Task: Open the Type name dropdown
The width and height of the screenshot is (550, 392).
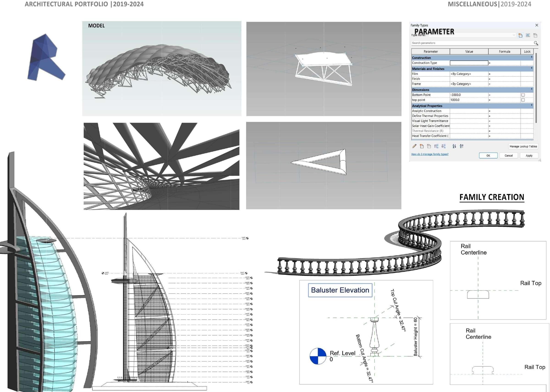Action: coord(514,35)
